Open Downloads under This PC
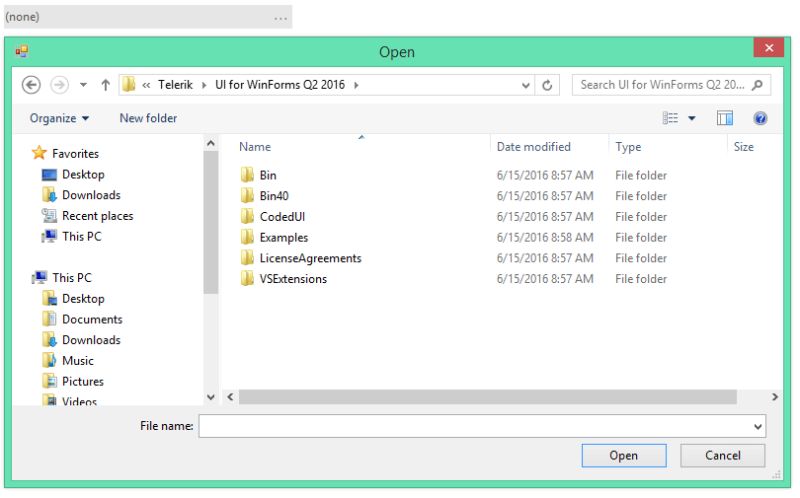Image resolution: width=800 pixels, height=498 pixels. [x=91, y=340]
